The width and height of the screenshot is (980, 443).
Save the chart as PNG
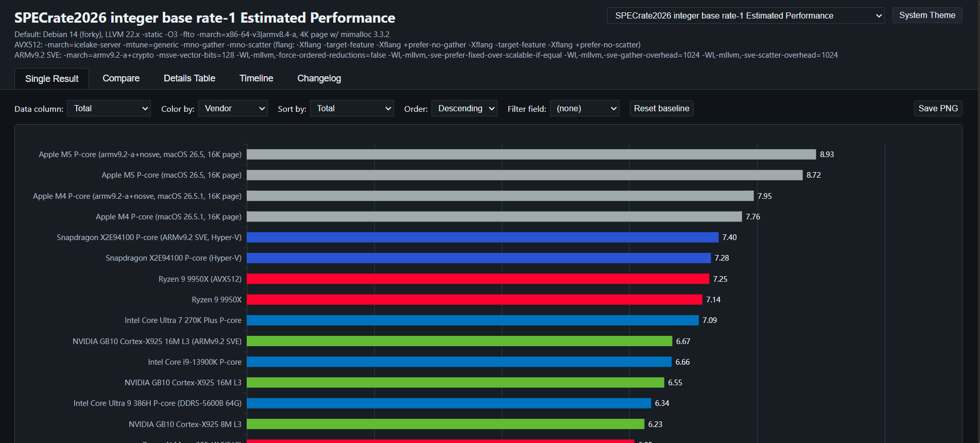tap(938, 108)
